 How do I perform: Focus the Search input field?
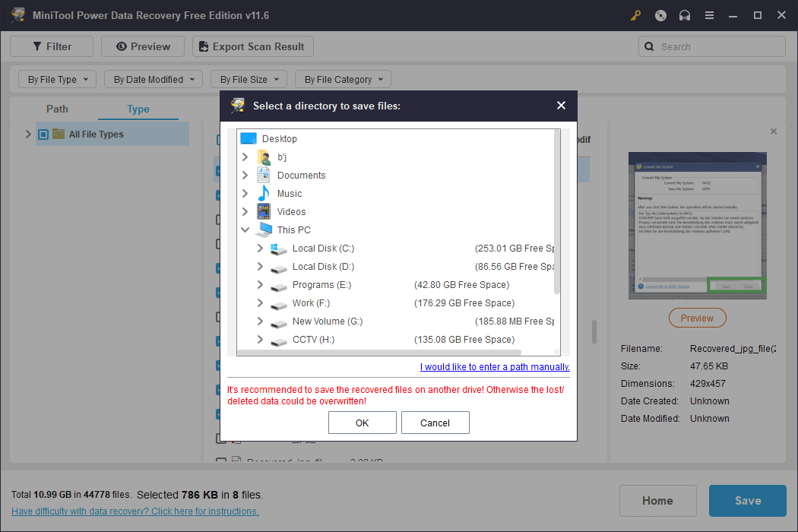point(712,46)
